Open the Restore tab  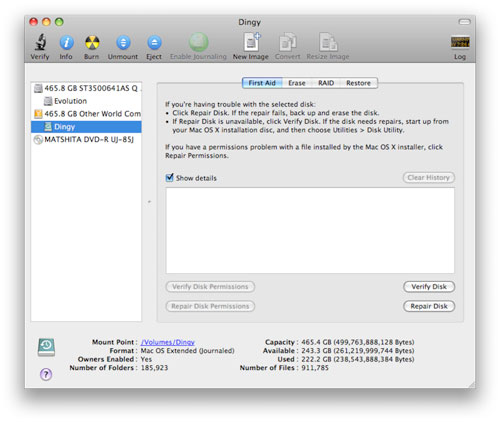pyautogui.click(x=358, y=83)
